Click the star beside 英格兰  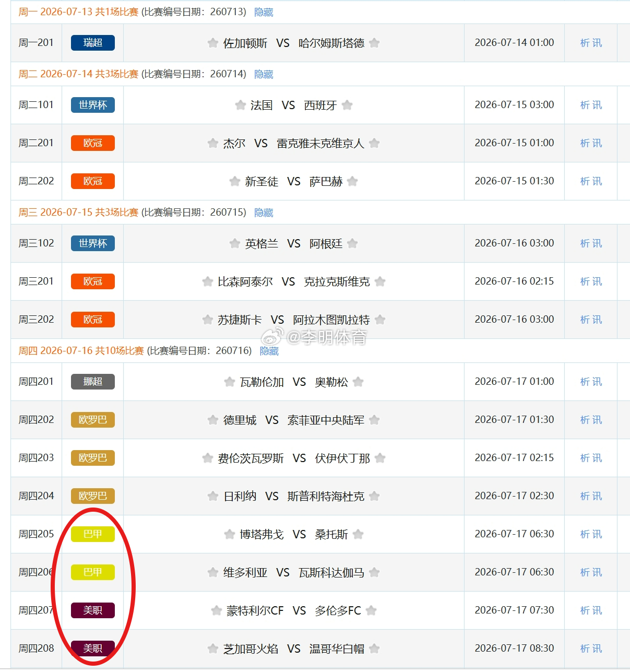235,243
